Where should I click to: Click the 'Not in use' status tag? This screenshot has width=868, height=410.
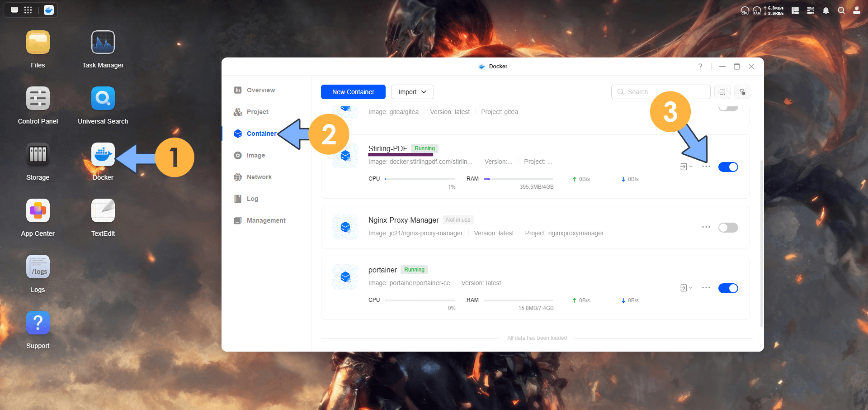[458, 220]
